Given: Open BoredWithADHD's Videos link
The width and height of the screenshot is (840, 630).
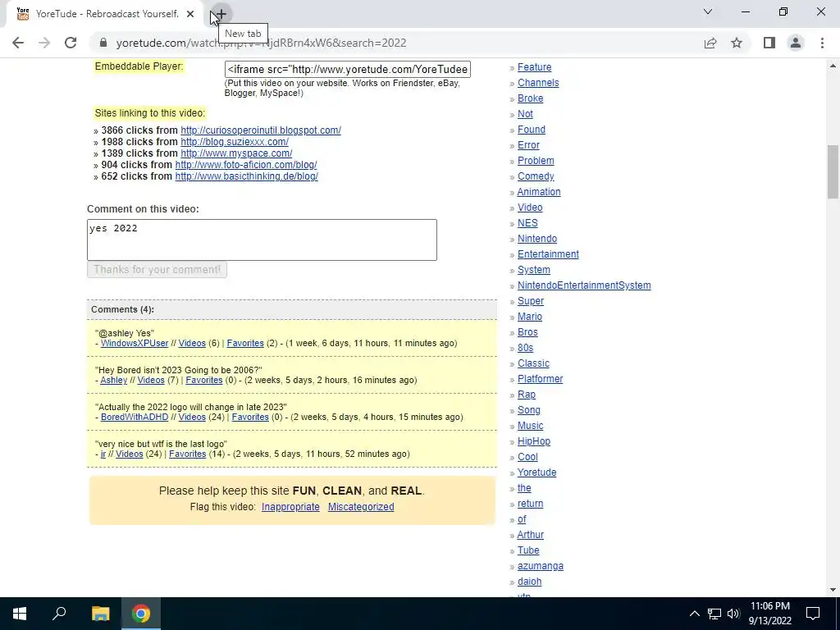Looking at the screenshot, I should (192, 418).
